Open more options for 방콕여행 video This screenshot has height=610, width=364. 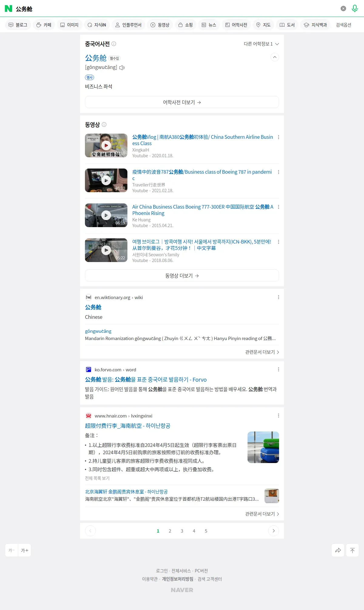click(x=278, y=242)
